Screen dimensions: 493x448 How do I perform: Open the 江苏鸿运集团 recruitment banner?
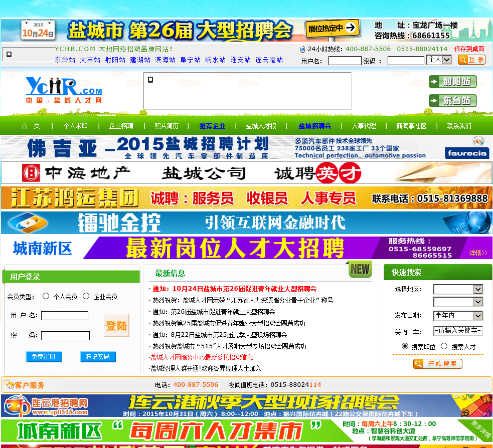tap(247, 198)
